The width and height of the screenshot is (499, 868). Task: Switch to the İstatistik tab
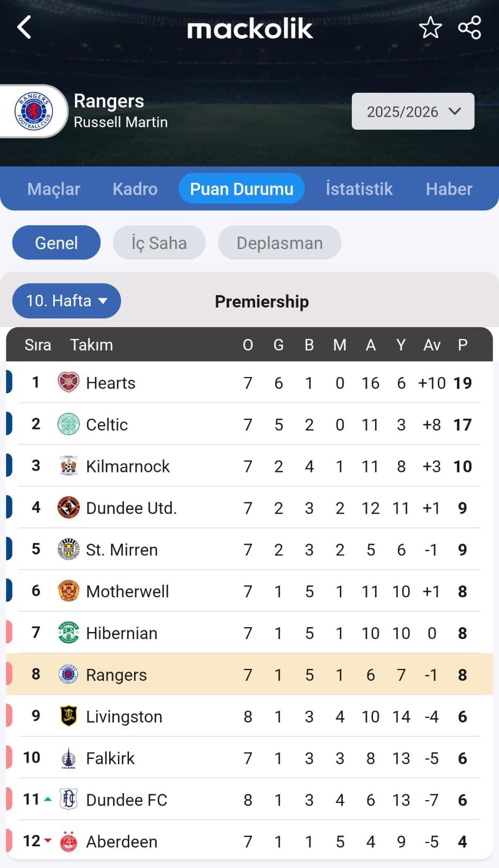tap(359, 189)
